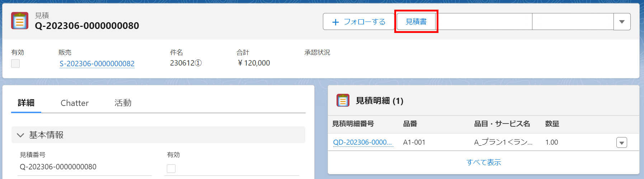
Task: Click the すべて表示 view all link
Action: pyautogui.click(x=483, y=162)
